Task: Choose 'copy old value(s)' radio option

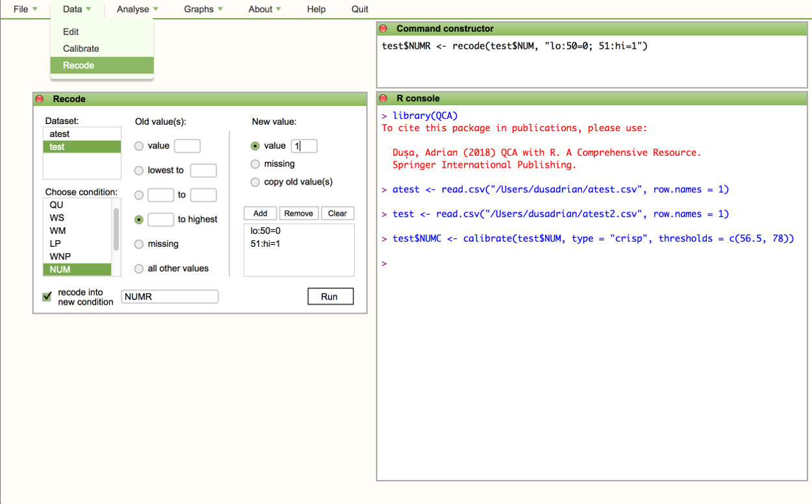Action: coord(255,182)
